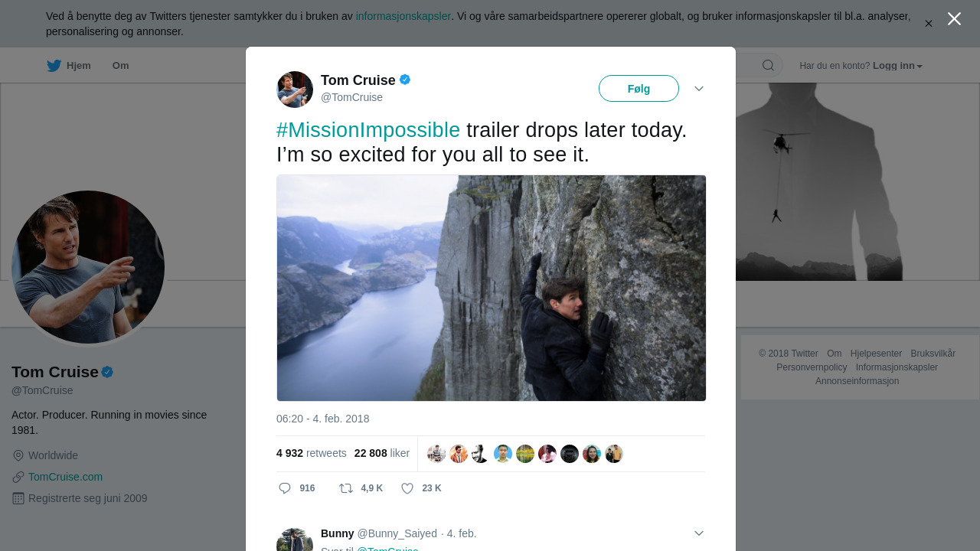Go to the Hjem tab

click(78, 66)
